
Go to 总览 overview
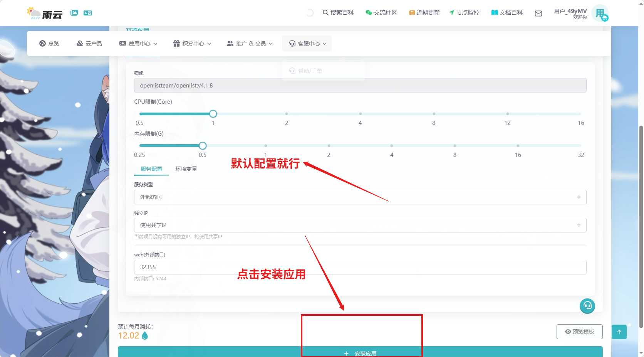49,44
